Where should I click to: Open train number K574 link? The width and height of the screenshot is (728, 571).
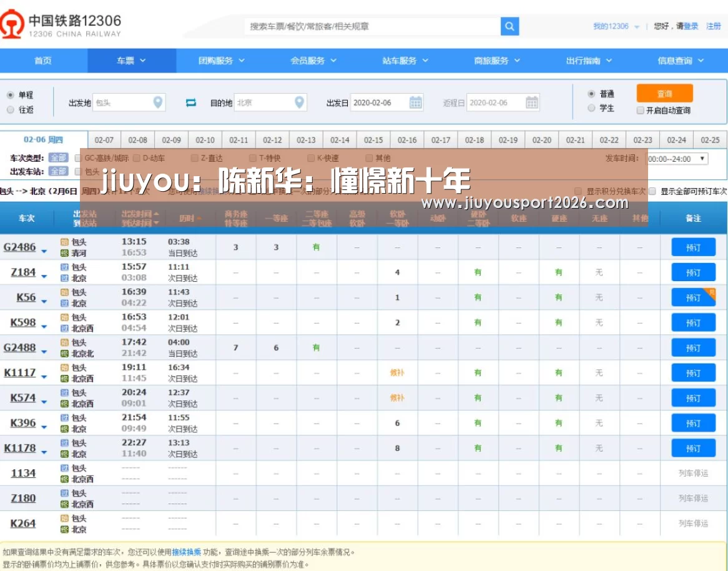pyautogui.click(x=22, y=398)
